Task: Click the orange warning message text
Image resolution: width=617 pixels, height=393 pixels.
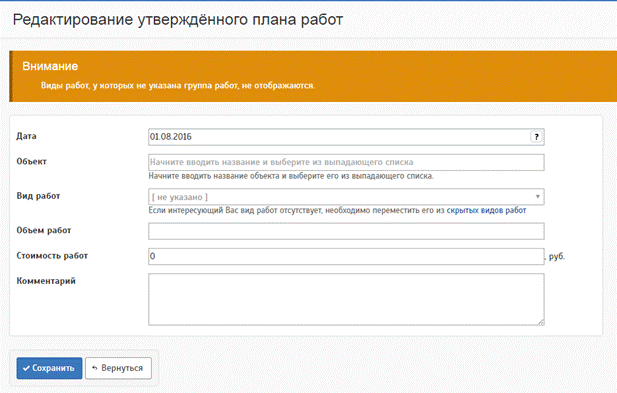Action: [178, 85]
